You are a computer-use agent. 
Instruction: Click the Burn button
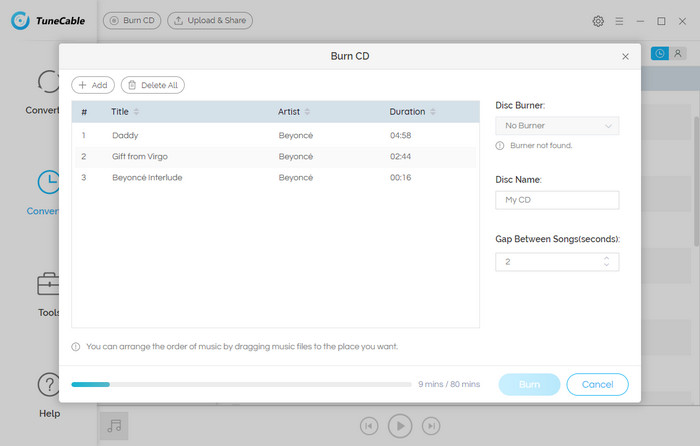tap(529, 384)
